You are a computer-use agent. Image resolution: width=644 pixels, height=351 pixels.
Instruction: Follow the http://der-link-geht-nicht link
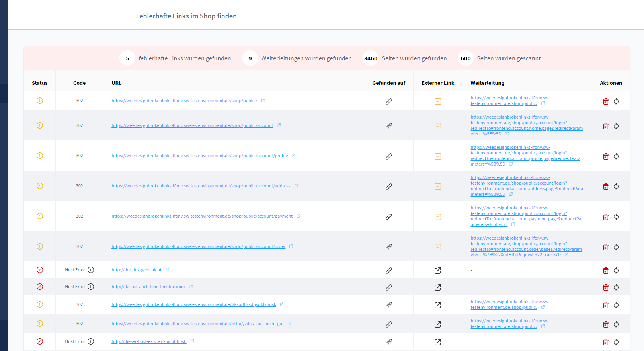[137, 270]
